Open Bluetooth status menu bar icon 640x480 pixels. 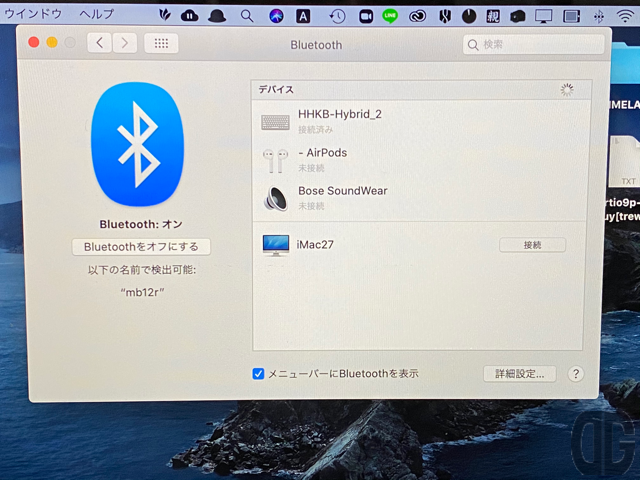[599, 16]
